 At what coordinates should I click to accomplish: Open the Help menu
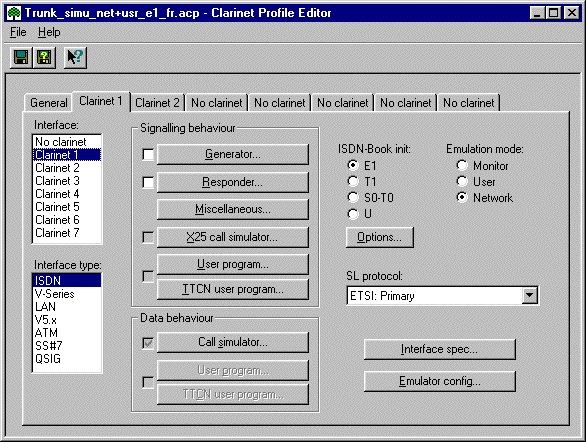pyautogui.click(x=49, y=32)
